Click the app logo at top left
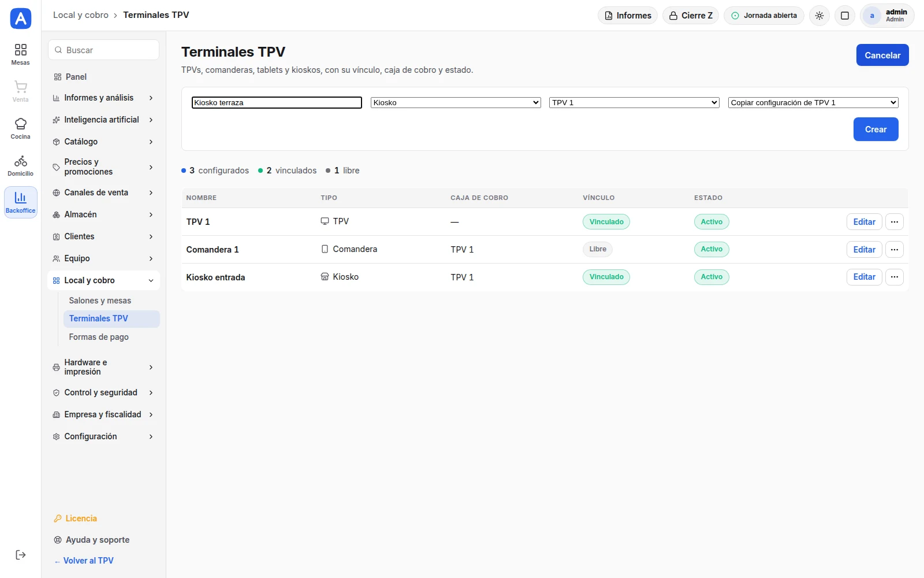The height and width of the screenshot is (578, 924). pos(21,18)
